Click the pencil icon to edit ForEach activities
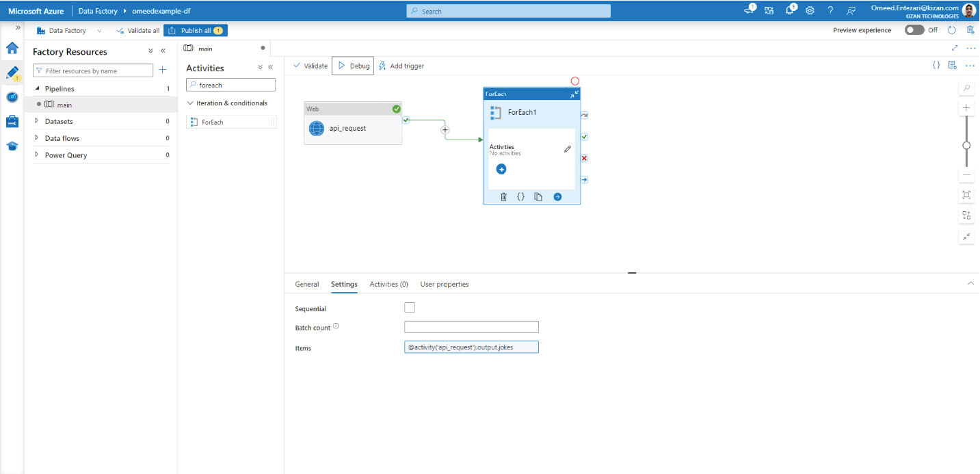This screenshot has height=474, width=980. coord(567,149)
